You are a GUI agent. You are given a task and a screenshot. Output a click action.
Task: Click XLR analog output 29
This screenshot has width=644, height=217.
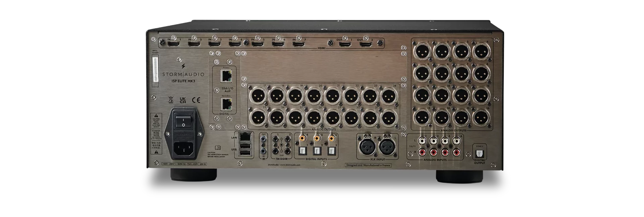(x=333, y=117)
